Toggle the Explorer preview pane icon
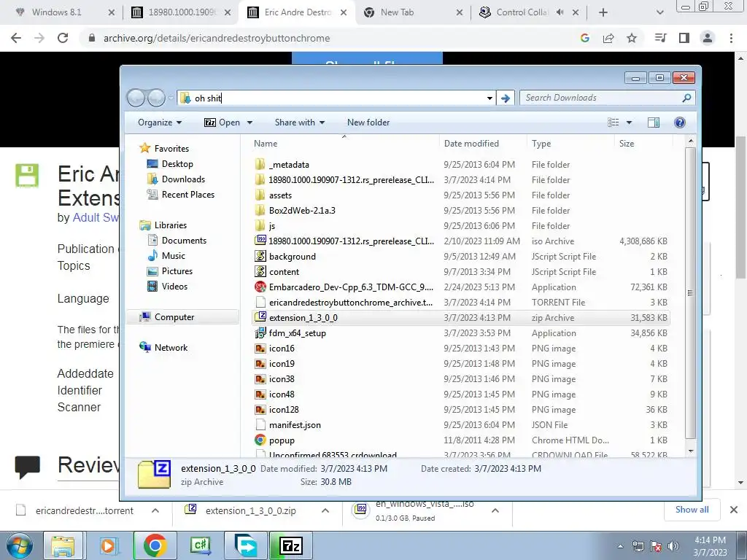 (654, 122)
